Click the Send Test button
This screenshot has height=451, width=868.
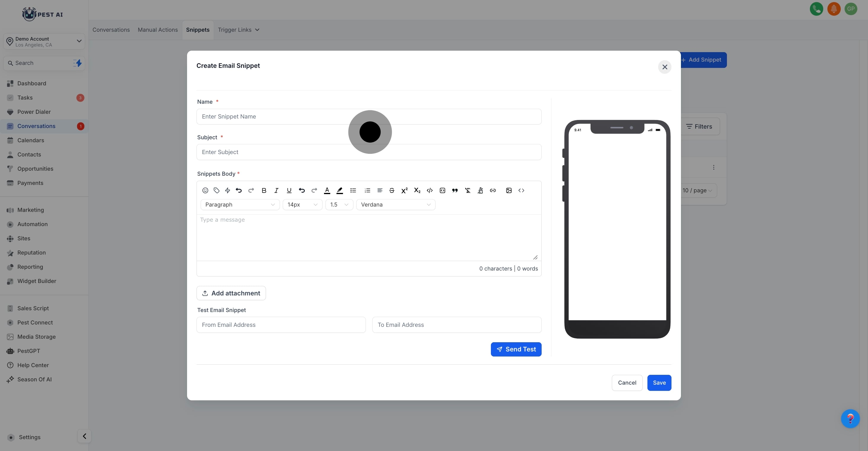coord(516,349)
